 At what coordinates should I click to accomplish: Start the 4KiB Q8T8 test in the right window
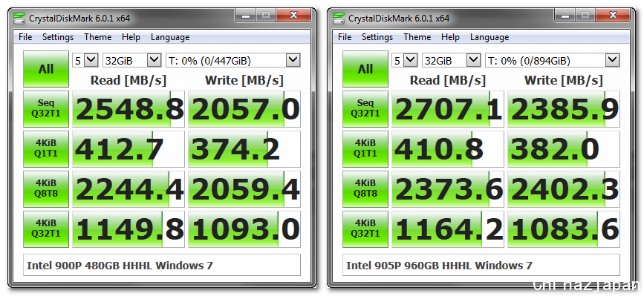pyautogui.click(x=365, y=189)
